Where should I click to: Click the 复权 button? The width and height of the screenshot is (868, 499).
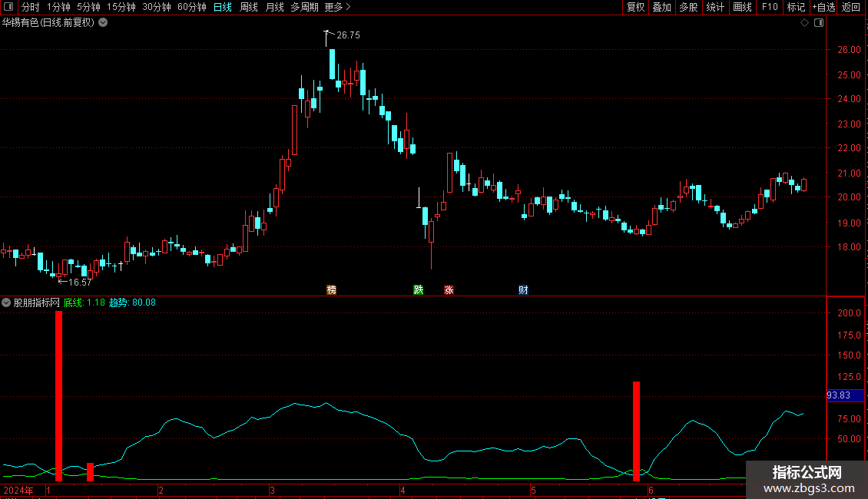635,7
